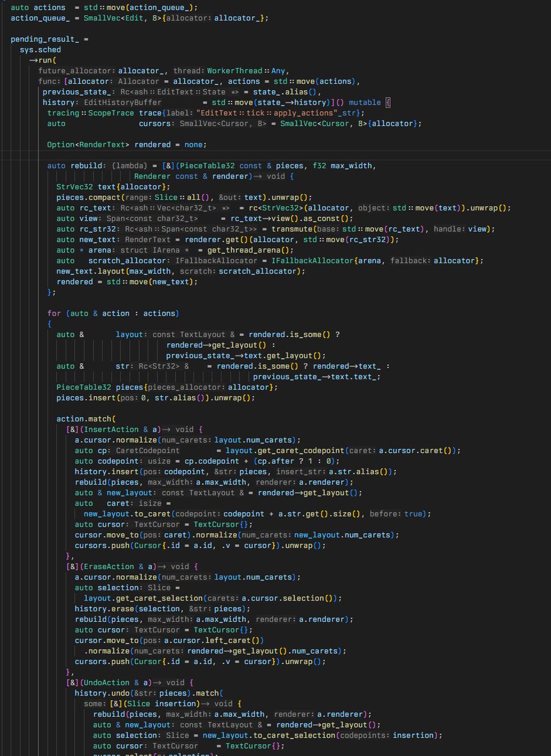Click the 'history.insert(pos: codepoint' line
Image resolution: width=551 pixels, height=756 pixels.
[x=235, y=472]
